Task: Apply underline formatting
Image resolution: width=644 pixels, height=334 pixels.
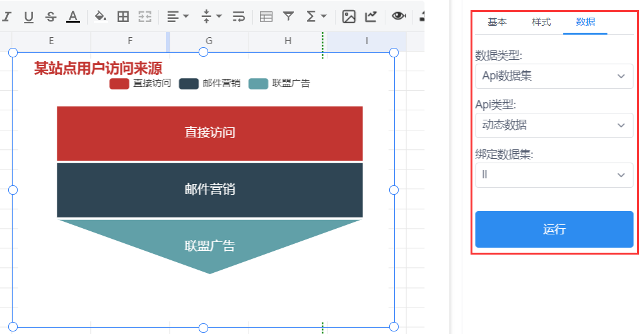Action: tap(28, 17)
